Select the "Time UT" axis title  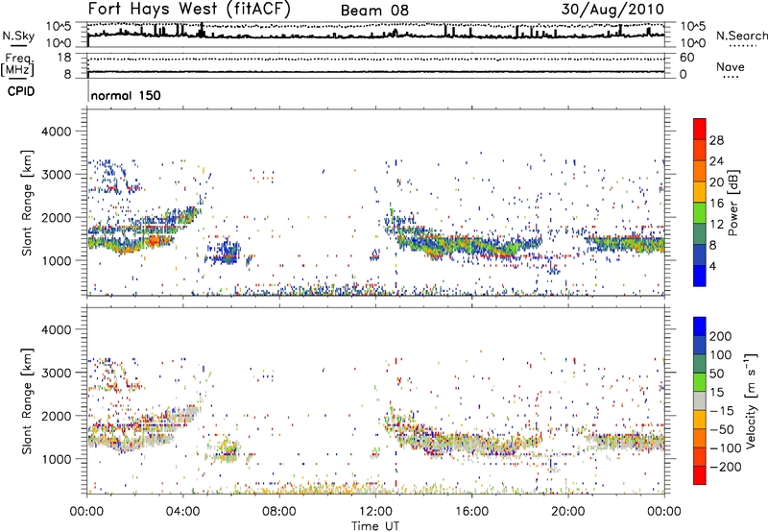[375, 526]
